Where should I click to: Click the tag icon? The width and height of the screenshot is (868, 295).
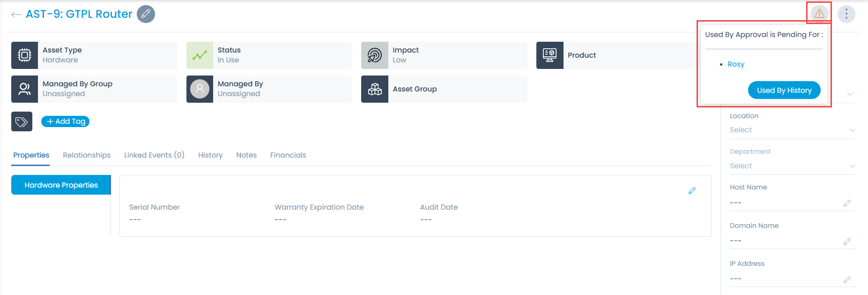click(x=22, y=121)
